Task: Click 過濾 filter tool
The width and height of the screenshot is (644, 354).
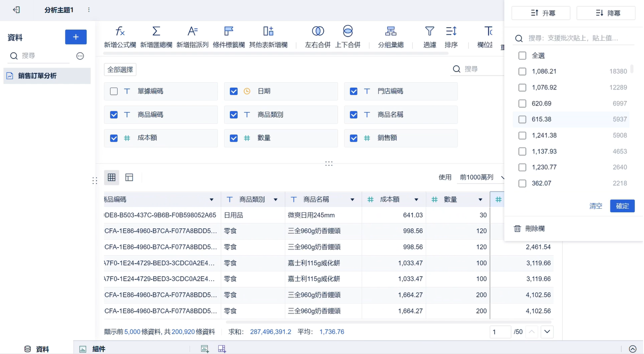Action: (x=430, y=37)
